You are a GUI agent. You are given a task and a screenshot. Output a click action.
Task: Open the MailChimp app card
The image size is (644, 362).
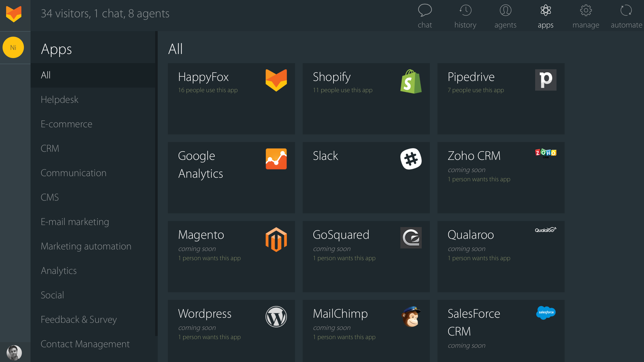pyautogui.click(x=366, y=331)
